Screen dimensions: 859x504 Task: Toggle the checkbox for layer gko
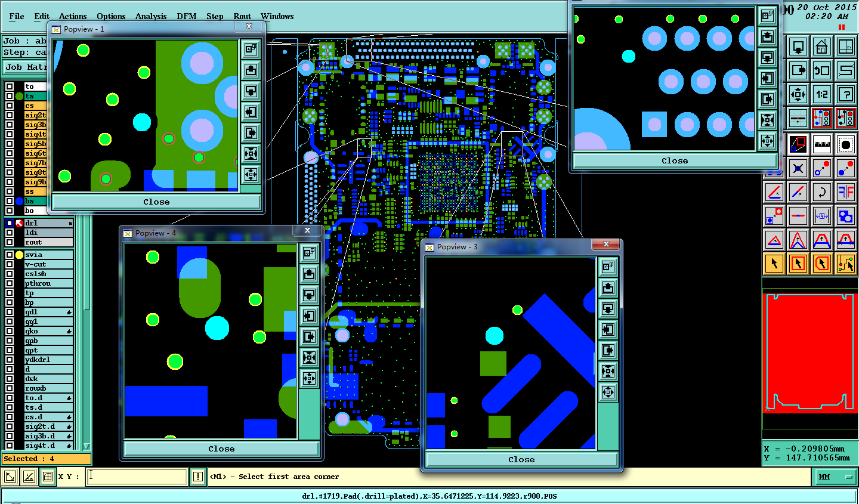(x=10, y=331)
